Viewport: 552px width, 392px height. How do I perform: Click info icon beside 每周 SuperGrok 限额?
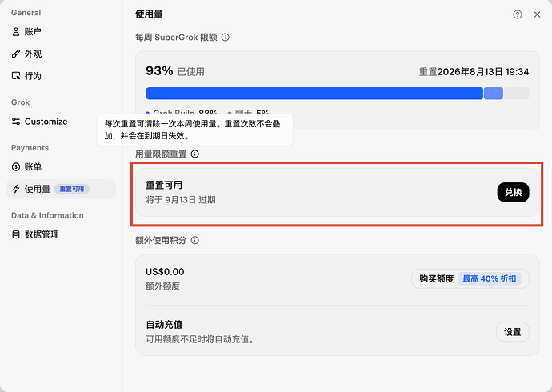point(226,38)
